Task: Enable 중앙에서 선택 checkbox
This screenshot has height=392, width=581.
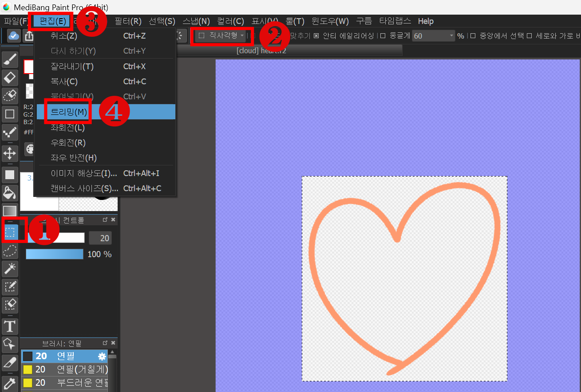Action: (473, 36)
